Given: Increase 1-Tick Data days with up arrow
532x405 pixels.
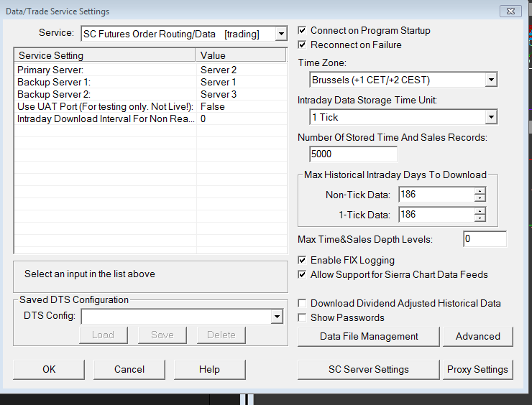Looking at the screenshot, I should click(480, 211).
